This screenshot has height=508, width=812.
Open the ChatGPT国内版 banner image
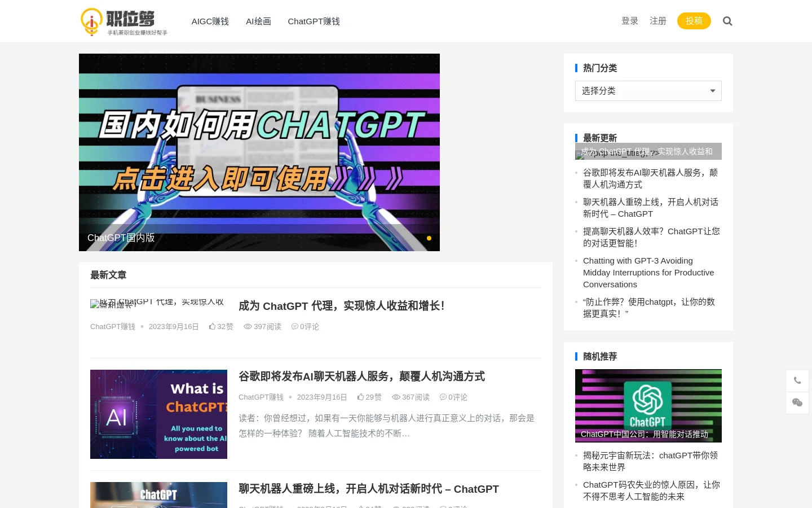tap(259, 152)
